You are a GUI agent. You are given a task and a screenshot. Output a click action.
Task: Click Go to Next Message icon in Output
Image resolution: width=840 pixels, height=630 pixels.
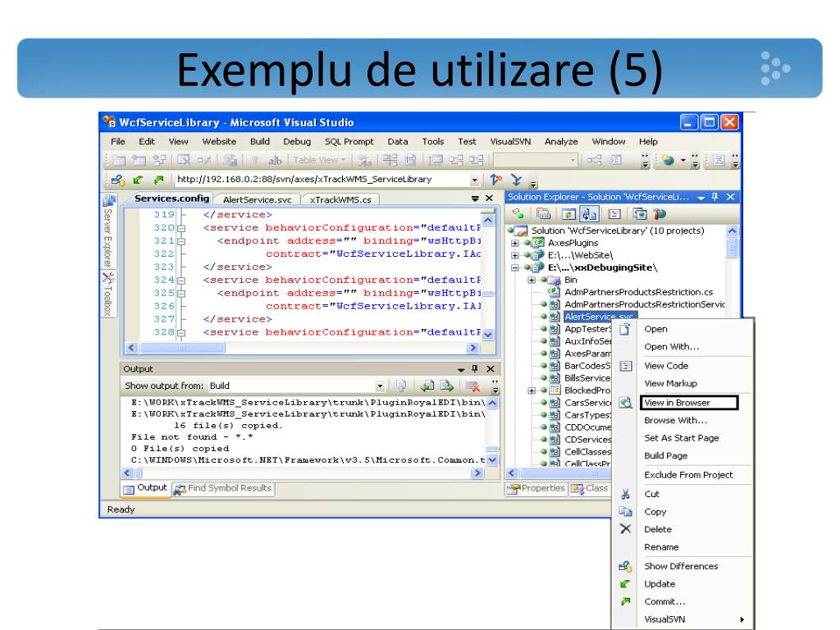click(x=447, y=386)
